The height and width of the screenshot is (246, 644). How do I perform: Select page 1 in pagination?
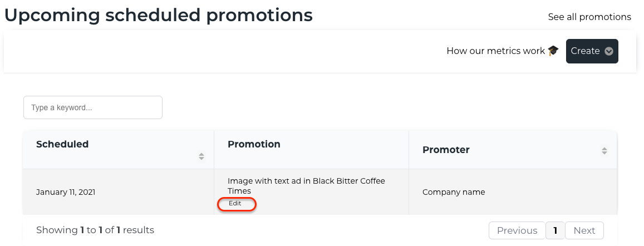(555, 230)
